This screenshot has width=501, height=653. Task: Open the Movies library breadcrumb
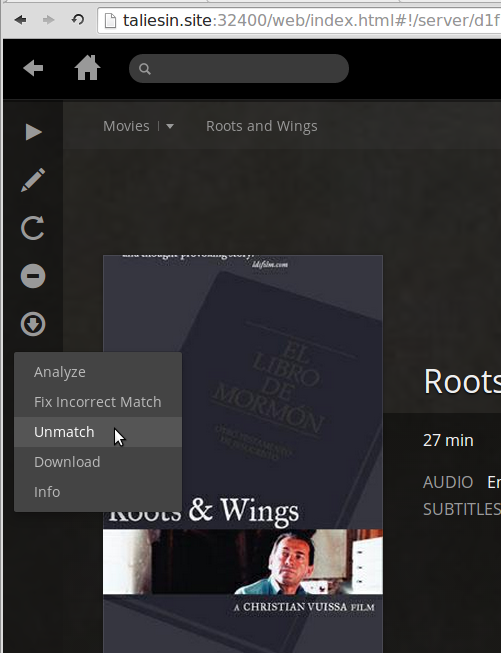point(126,126)
